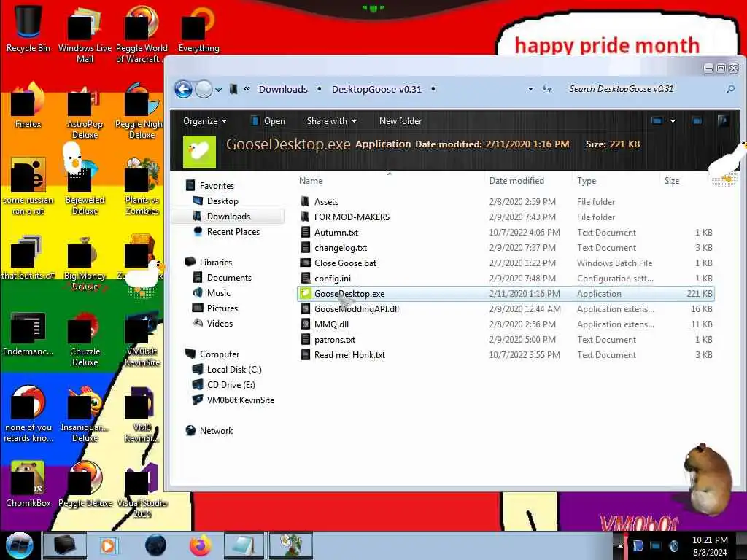Sort by Date modified column header
Image resolution: width=747 pixels, height=560 pixels.
[x=516, y=181]
